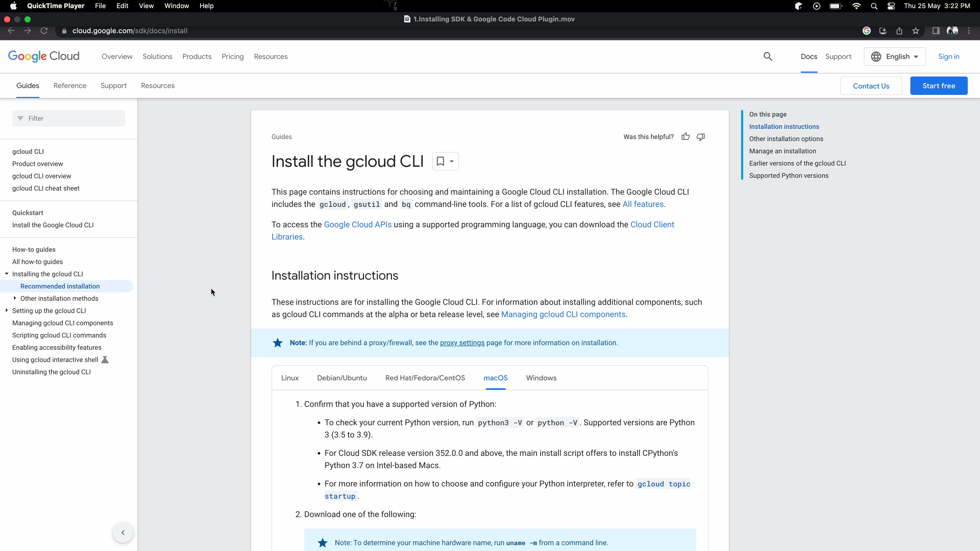The height and width of the screenshot is (551, 980).
Task: Open the English language dropdown
Action: coord(895,57)
